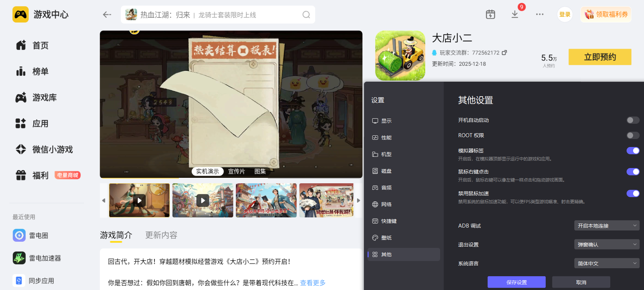This screenshot has height=290, width=644.
Task: Open the downloads icon with badge 9
Action: (515, 15)
